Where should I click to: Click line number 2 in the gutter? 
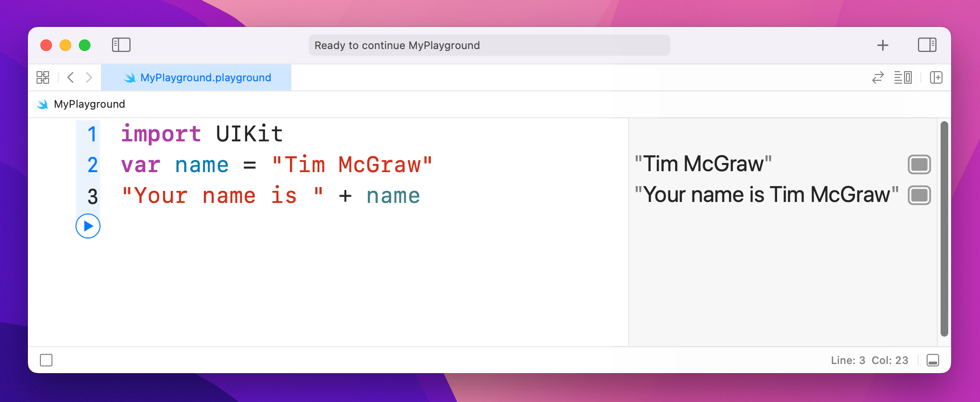[x=92, y=165]
